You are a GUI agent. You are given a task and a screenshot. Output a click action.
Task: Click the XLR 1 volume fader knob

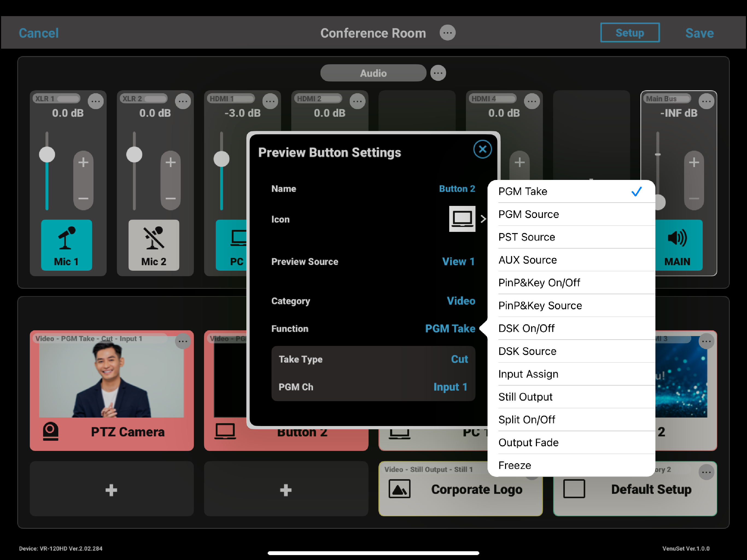[x=47, y=155]
